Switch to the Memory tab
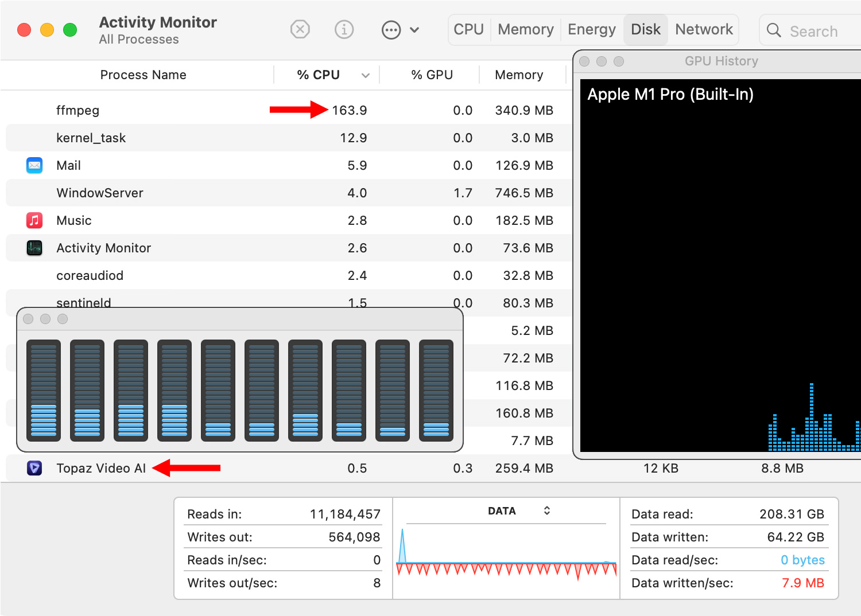This screenshot has height=616, width=861. [526, 29]
